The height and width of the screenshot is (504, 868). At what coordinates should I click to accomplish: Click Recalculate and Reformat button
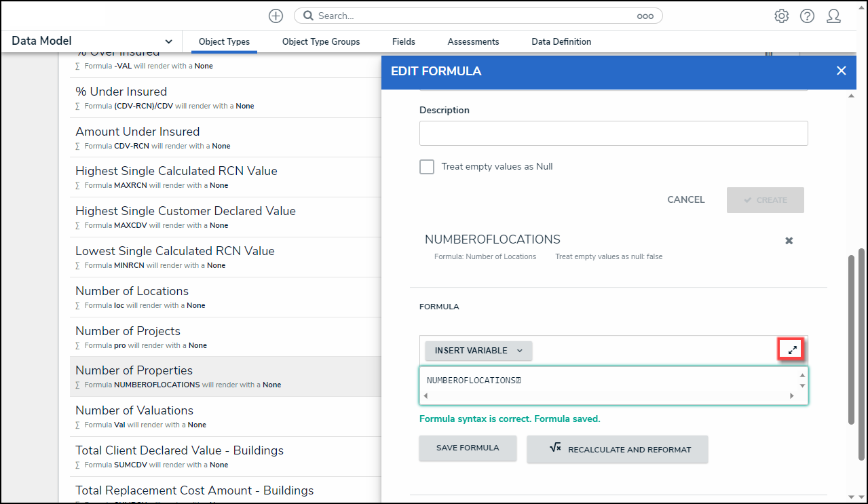[x=617, y=449]
